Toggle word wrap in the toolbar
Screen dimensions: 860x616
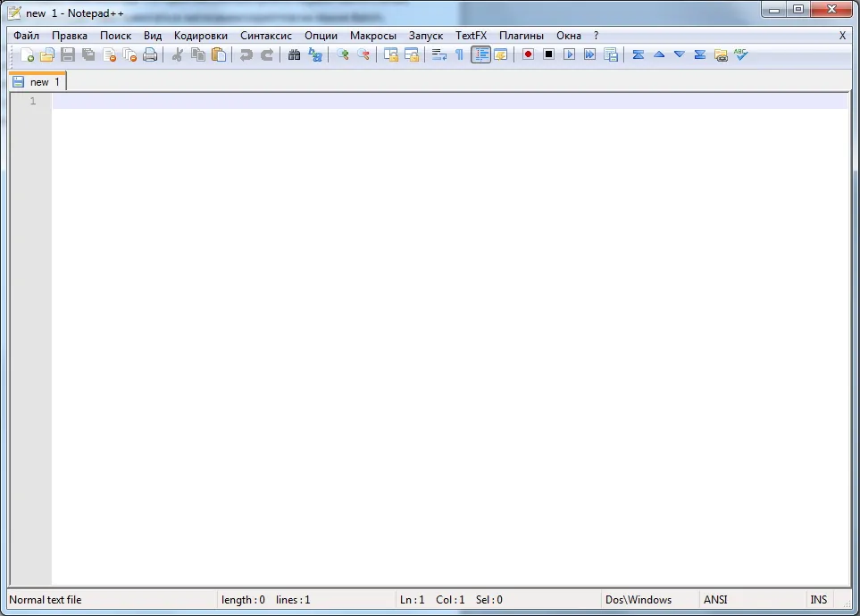(438, 54)
